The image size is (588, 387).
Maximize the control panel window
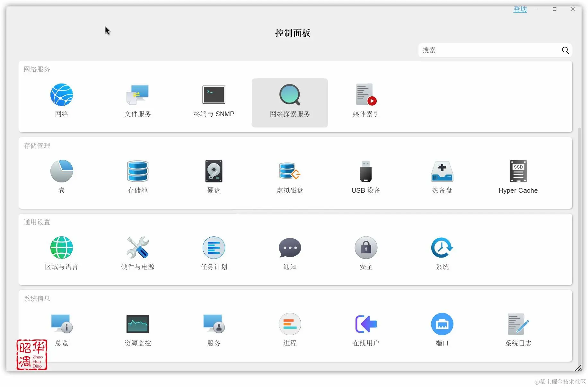555,9
